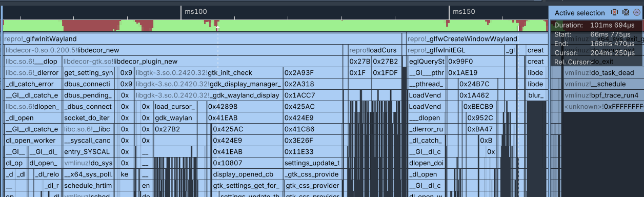Select the repro!_glfwInitWayland frame
The width and height of the screenshot is (644, 197).
[203, 39]
